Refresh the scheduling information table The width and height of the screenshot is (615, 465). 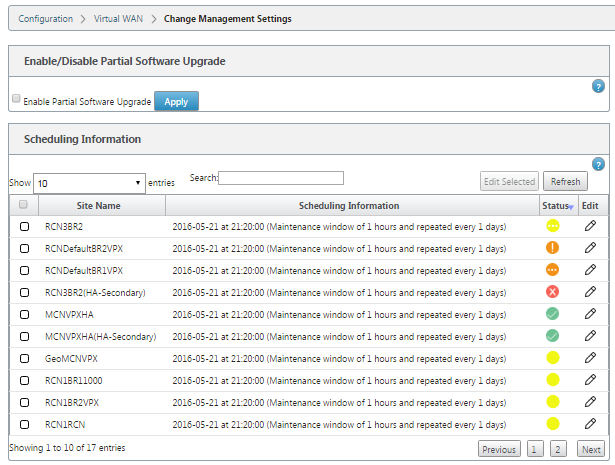tap(565, 182)
